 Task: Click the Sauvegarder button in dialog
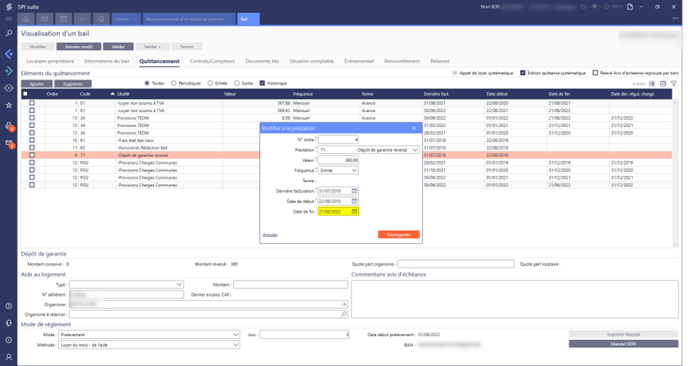(x=398, y=234)
